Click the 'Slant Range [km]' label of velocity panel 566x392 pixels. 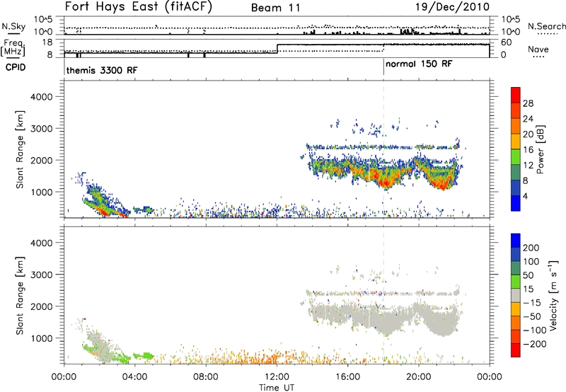[20, 295]
